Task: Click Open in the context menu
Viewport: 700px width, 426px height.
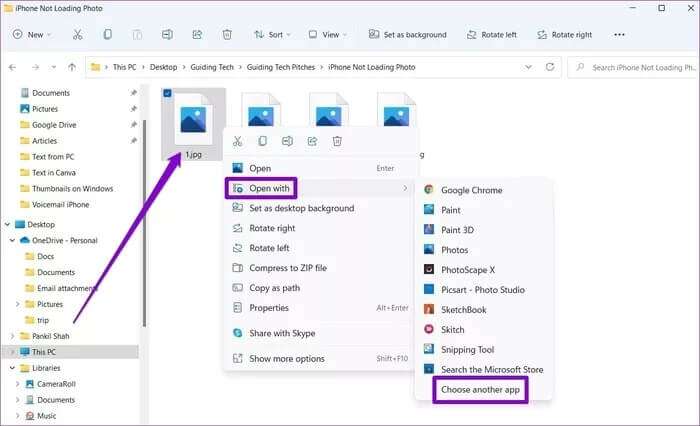Action: (320, 168)
